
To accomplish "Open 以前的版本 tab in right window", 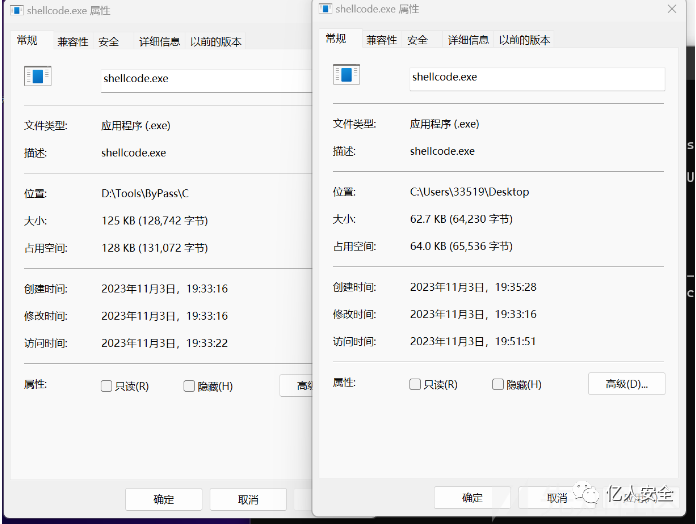I will click(525, 40).
